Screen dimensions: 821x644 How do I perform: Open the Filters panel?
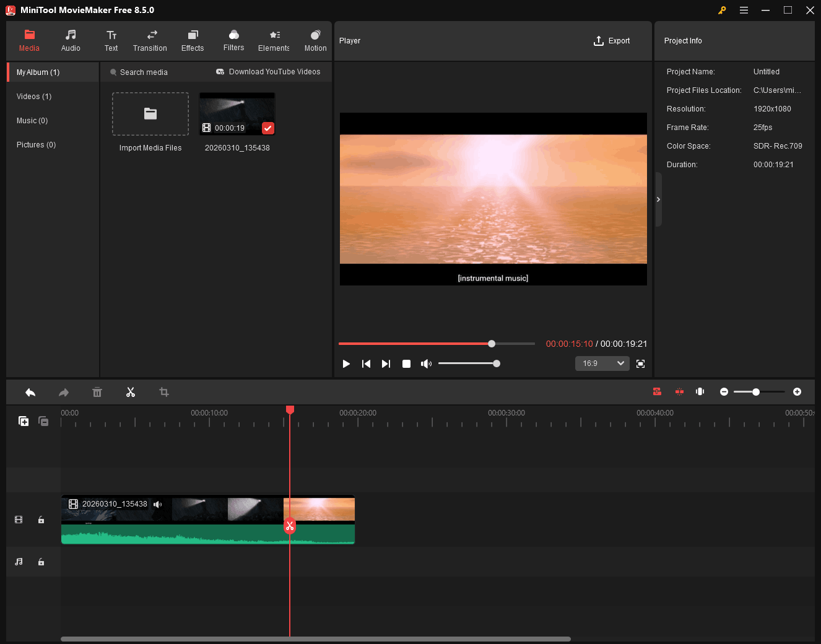tap(233, 41)
